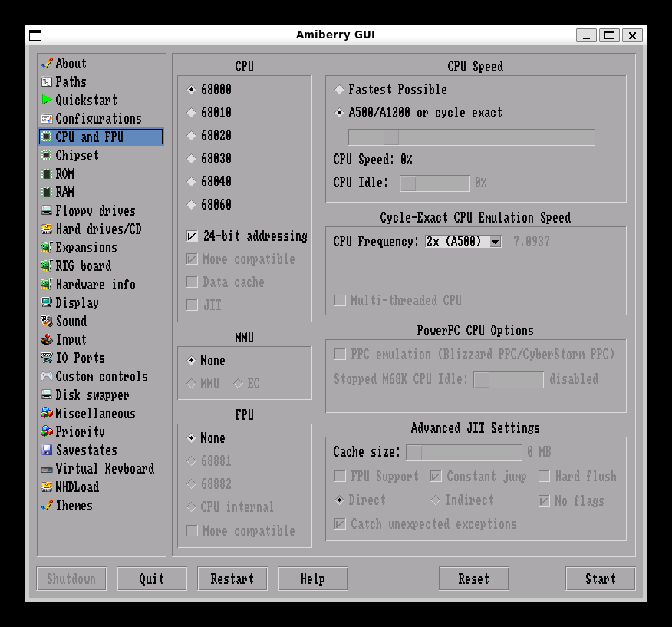Image resolution: width=672 pixels, height=627 pixels.
Task: Open the Sound settings page
Action: coord(71,322)
